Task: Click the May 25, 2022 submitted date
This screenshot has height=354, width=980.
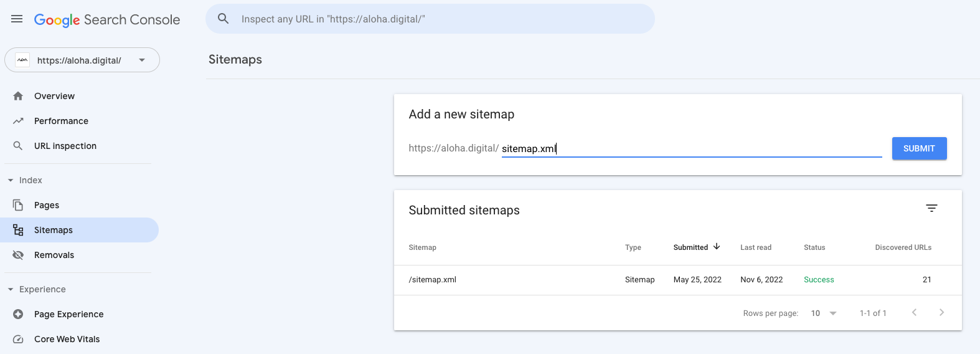Action: click(697, 280)
